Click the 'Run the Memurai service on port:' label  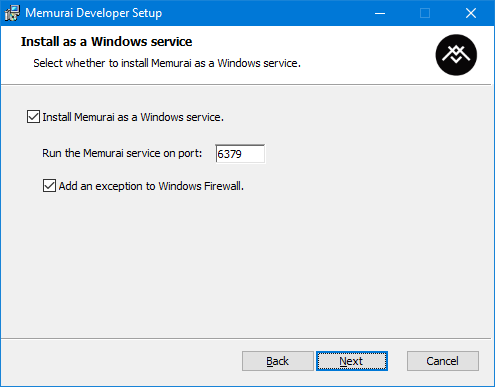(122, 153)
